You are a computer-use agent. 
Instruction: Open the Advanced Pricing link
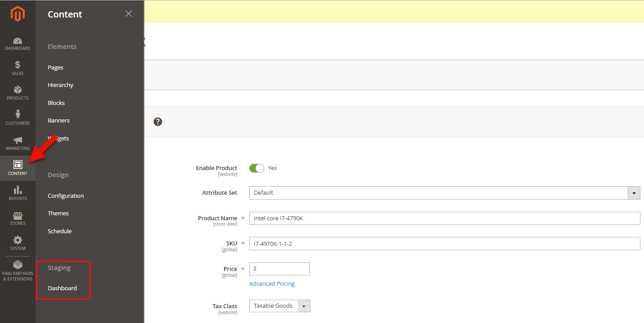tap(272, 284)
